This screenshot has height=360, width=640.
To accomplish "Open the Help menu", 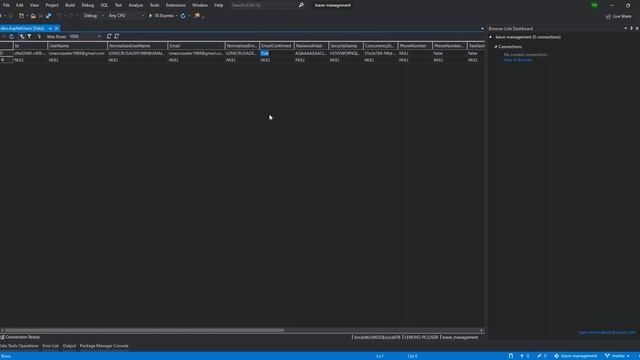I will click(219, 5).
